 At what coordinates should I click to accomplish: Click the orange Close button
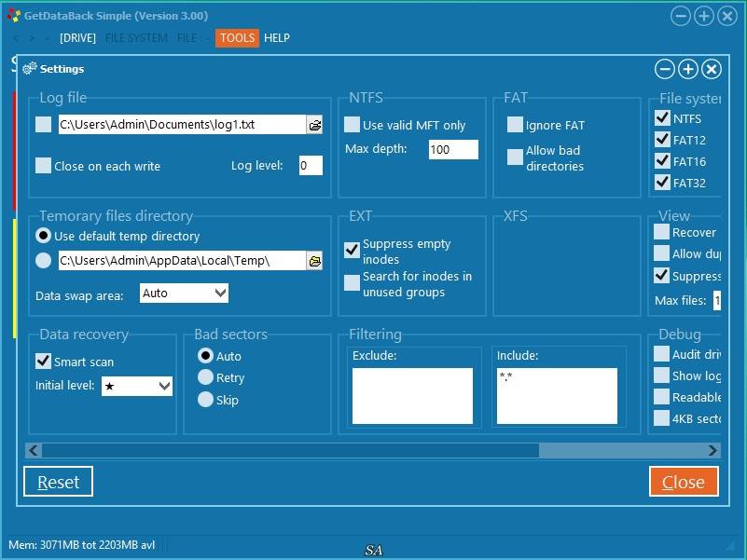coord(684,482)
